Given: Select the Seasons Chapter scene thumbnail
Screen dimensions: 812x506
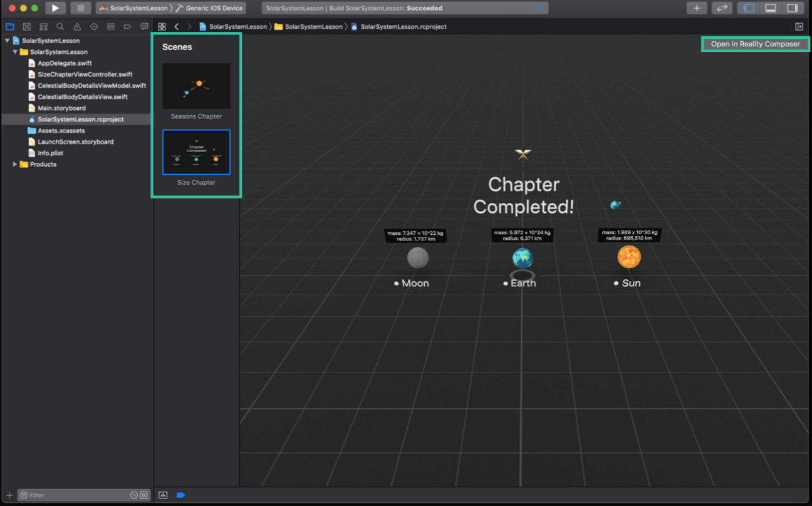Looking at the screenshot, I should [196, 86].
